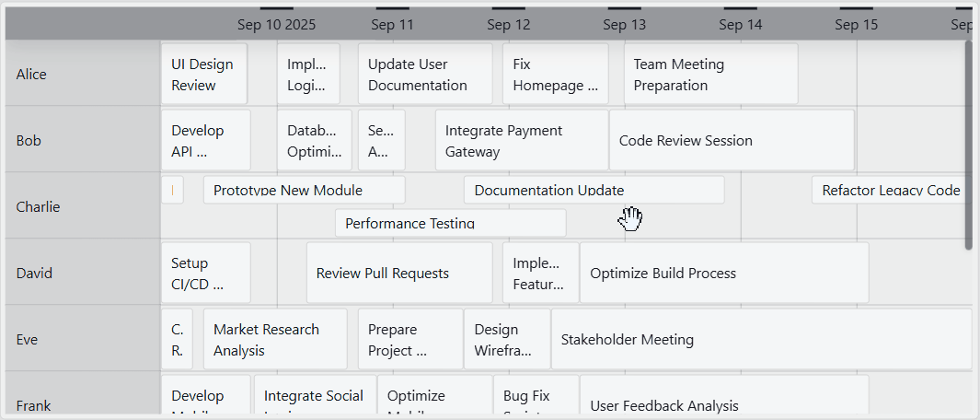Select the Performance Testing task bar

(x=450, y=223)
